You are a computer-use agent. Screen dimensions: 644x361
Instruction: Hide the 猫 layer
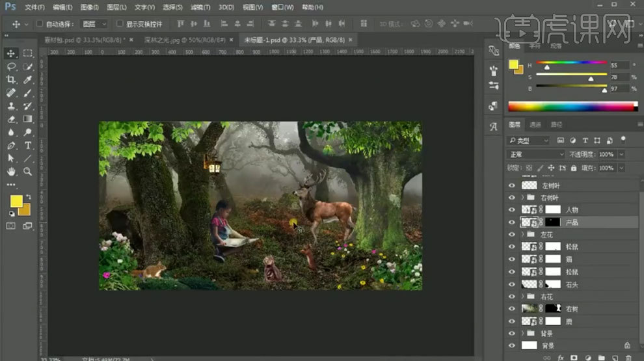click(x=512, y=259)
